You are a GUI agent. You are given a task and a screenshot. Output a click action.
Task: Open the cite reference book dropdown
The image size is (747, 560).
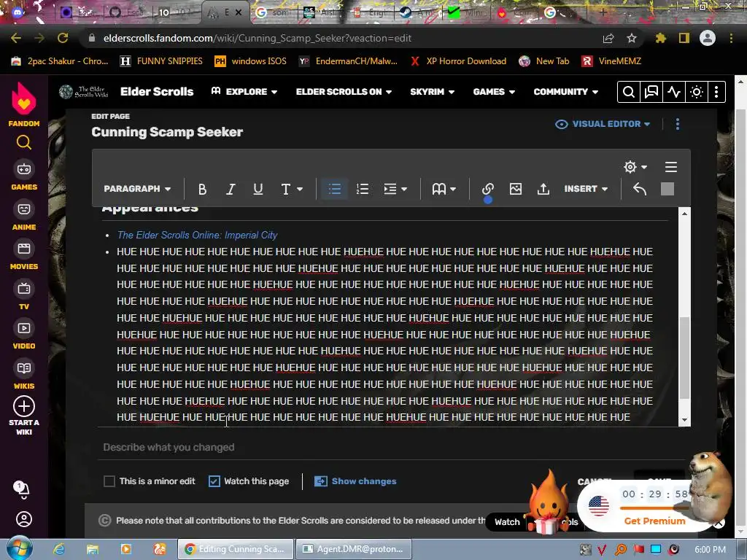[444, 189]
